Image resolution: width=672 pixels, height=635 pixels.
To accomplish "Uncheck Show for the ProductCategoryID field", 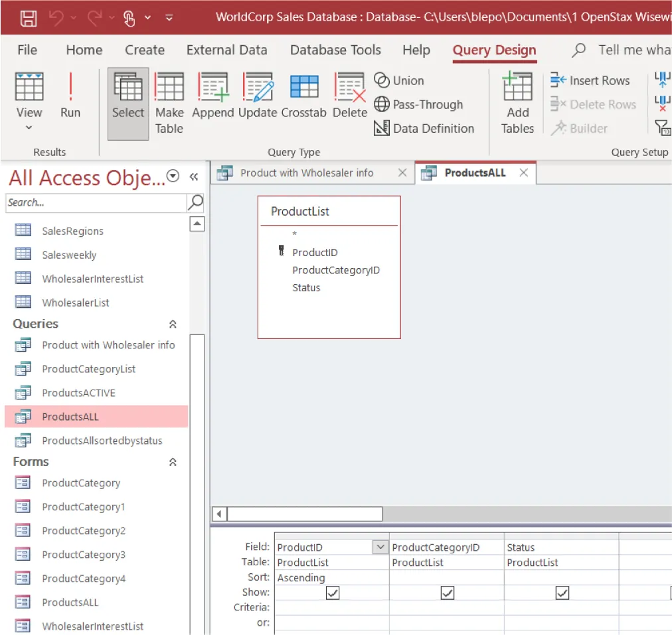I will point(447,593).
